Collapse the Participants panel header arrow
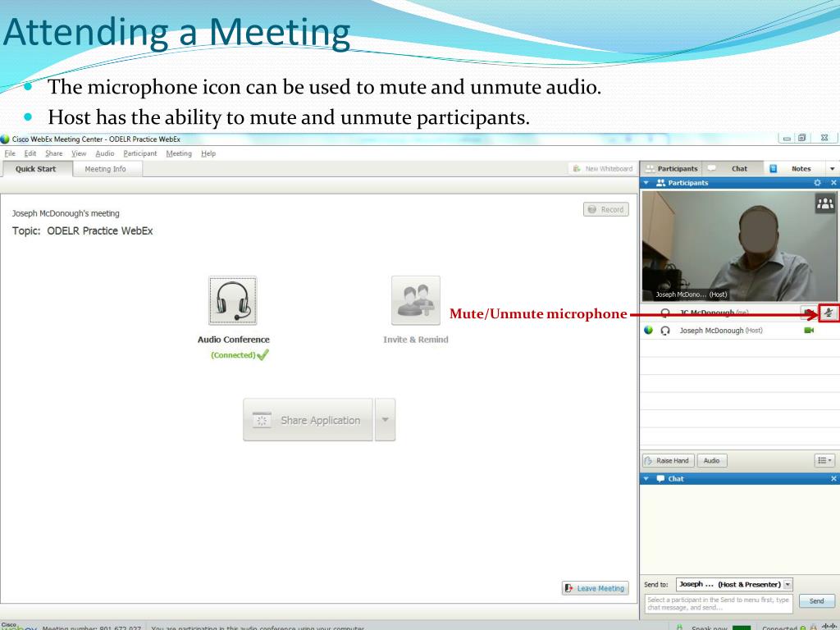The height and width of the screenshot is (630, 840). (646, 183)
